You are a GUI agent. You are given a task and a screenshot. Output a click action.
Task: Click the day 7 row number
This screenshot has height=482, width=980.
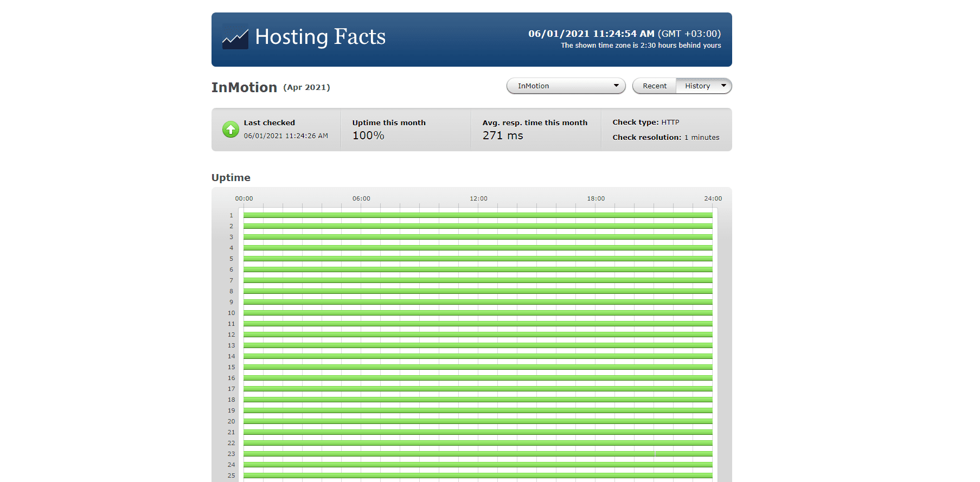coord(232,280)
